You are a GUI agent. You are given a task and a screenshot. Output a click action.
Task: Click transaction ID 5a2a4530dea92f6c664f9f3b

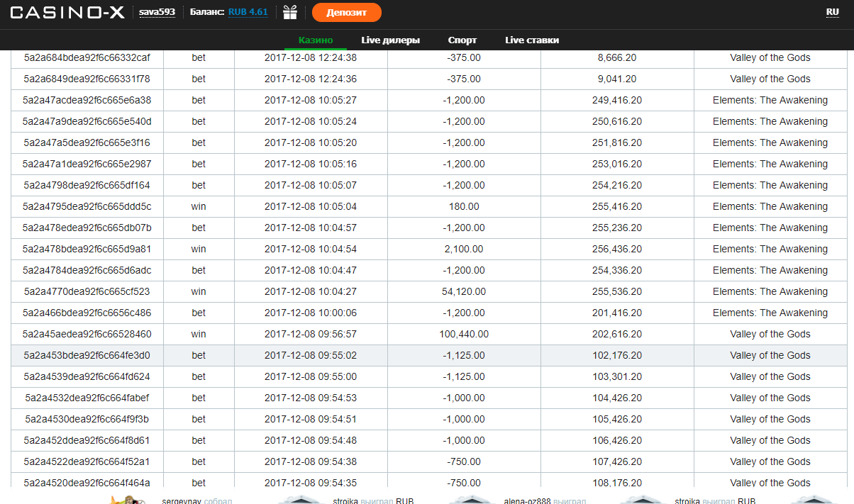tap(87, 419)
